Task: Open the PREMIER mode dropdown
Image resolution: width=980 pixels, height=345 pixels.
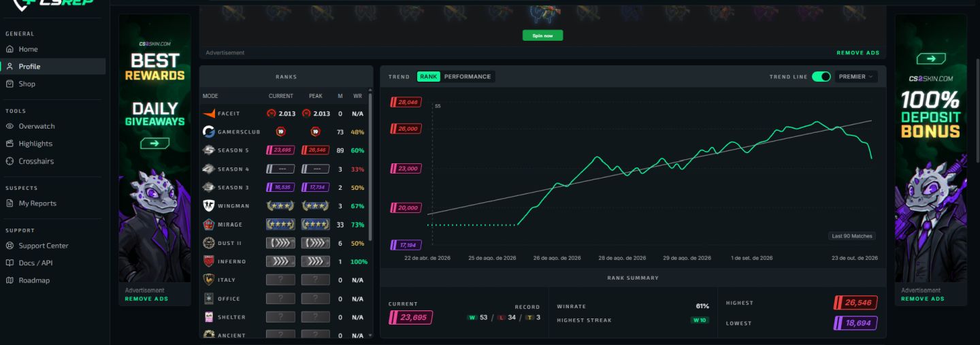Action: point(856,77)
